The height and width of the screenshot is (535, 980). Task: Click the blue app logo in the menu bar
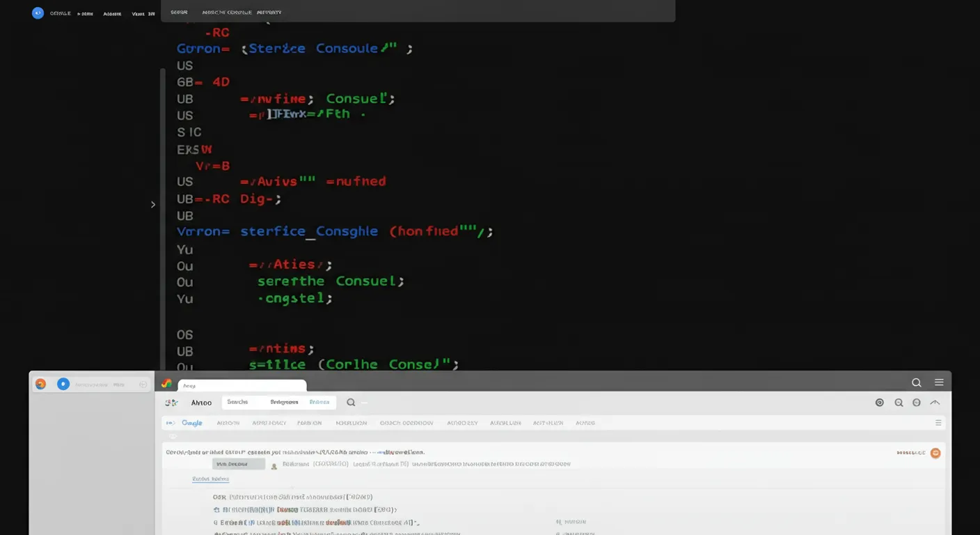tap(38, 13)
